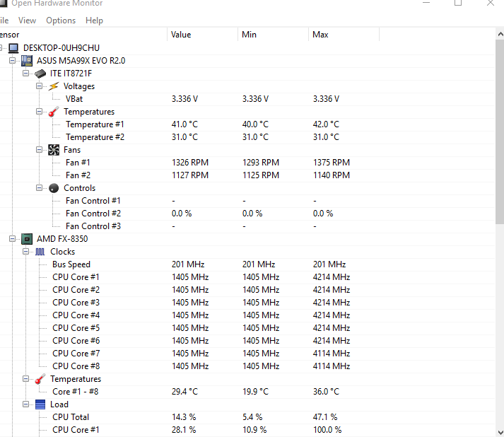Select the CPU Core #7 clock row
This screenshot has width=504, height=437.
(x=247, y=354)
